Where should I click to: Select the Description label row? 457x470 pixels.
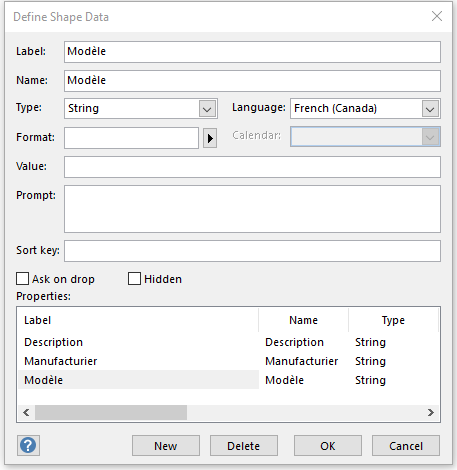click(53, 342)
